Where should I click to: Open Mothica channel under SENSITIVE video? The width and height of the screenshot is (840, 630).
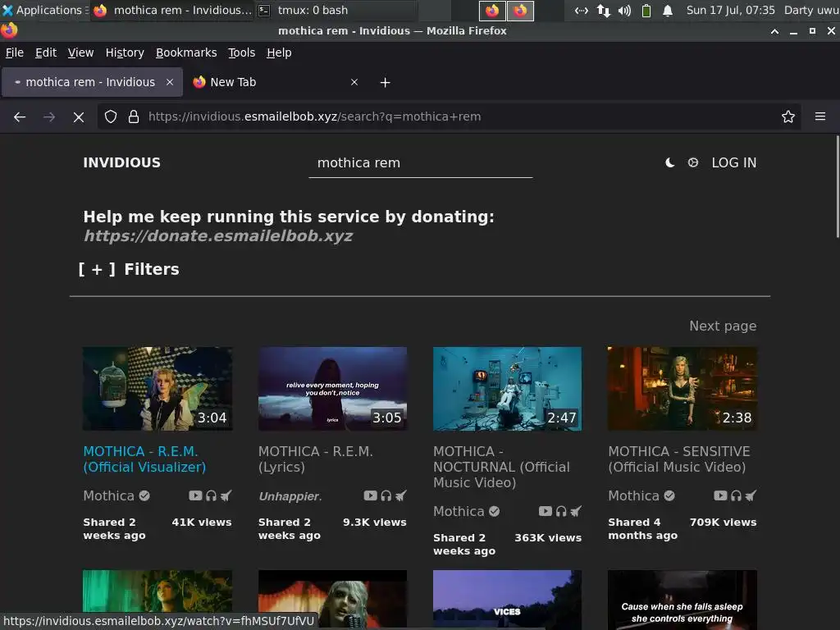641,495
